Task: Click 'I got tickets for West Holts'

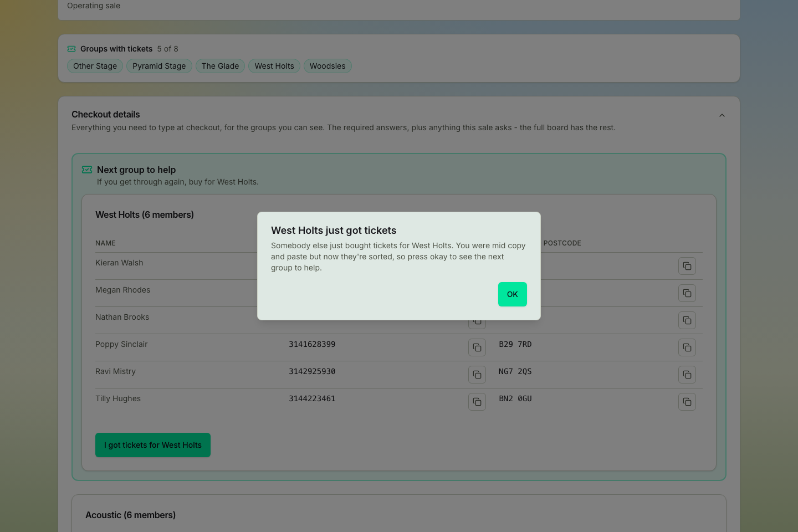Action: [x=153, y=445]
